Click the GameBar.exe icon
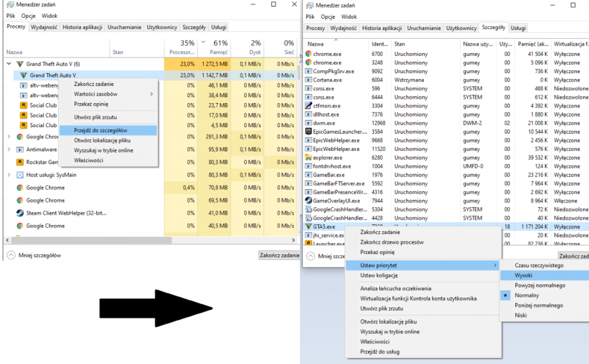 [309, 175]
